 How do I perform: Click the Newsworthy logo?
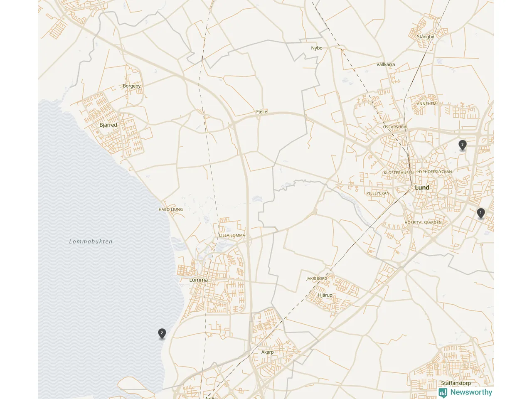(x=465, y=392)
